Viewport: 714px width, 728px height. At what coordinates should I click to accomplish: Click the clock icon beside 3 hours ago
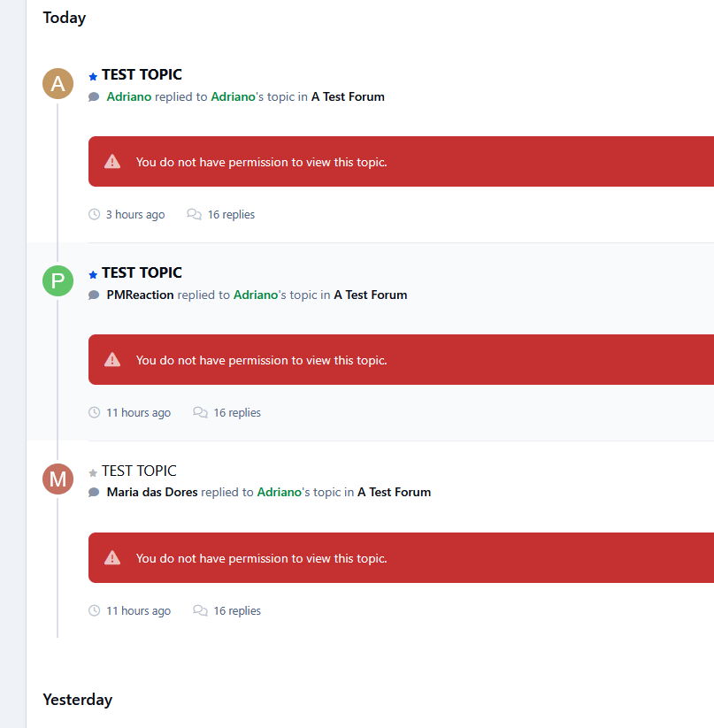click(x=95, y=214)
